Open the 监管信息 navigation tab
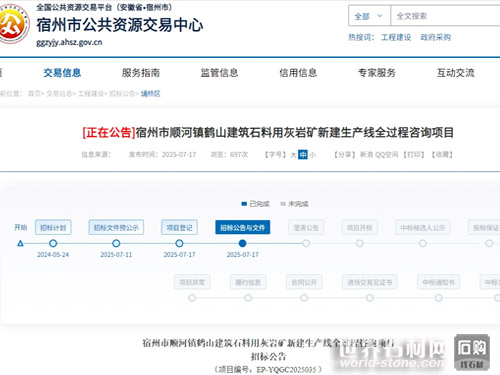Screen dimensions: 500x375 [220, 73]
